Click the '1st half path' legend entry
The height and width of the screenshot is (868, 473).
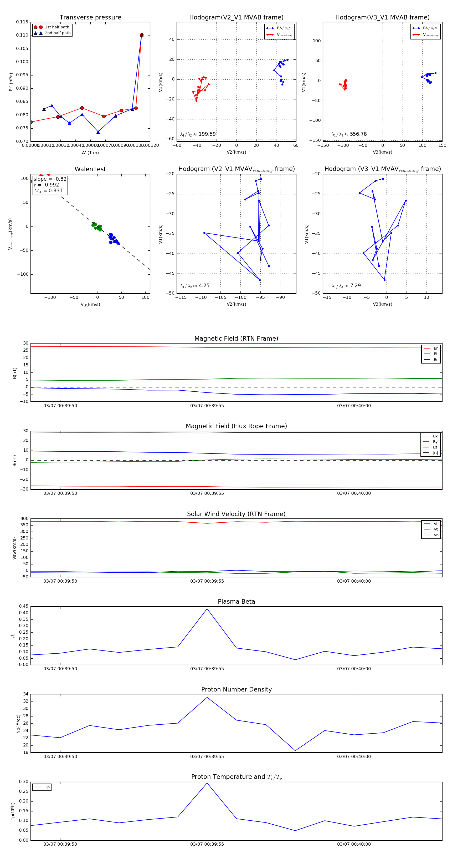(x=52, y=27)
